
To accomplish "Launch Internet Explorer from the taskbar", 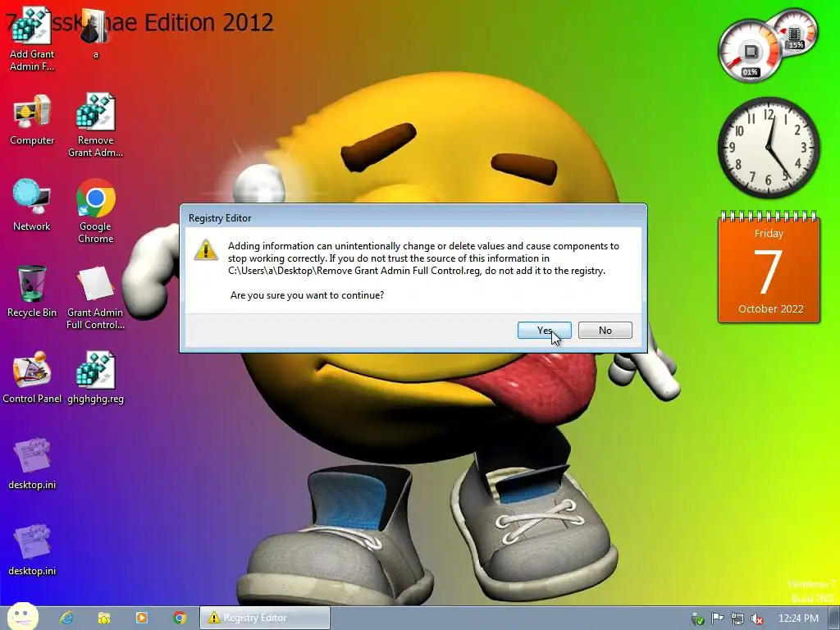I will pos(66,618).
